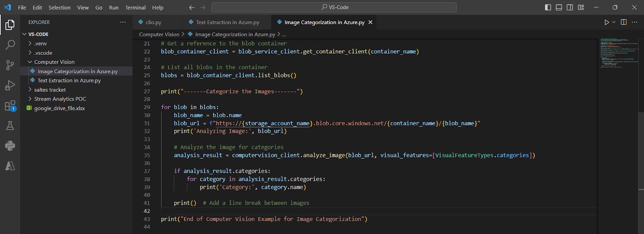The height and width of the screenshot is (234, 644).
Task: Go back using the left arrow
Action: coord(192,7)
